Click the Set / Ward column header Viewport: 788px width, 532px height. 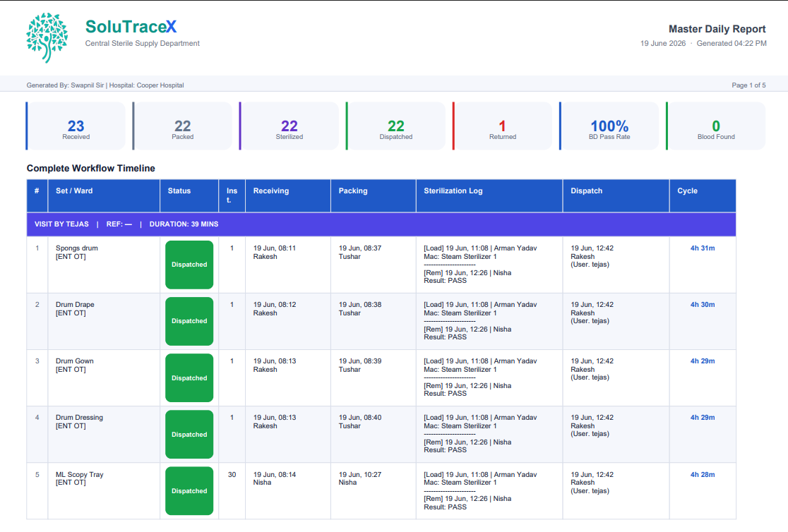coord(104,195)
